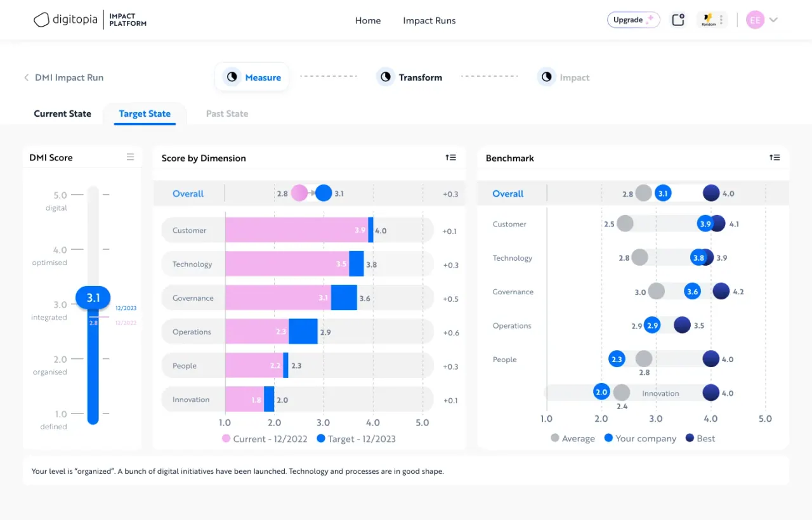Click the grey Average marker in Customer benchmark row
812x520 pixels.
(x=625, y=223)
